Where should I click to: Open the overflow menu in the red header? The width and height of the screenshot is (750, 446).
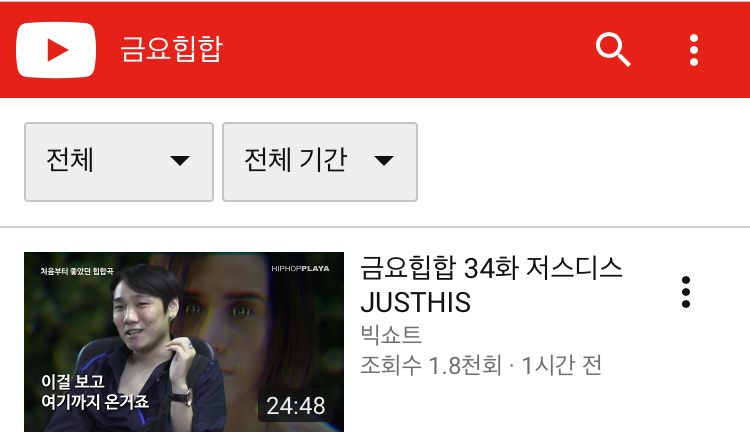click(x=694, y=50)
